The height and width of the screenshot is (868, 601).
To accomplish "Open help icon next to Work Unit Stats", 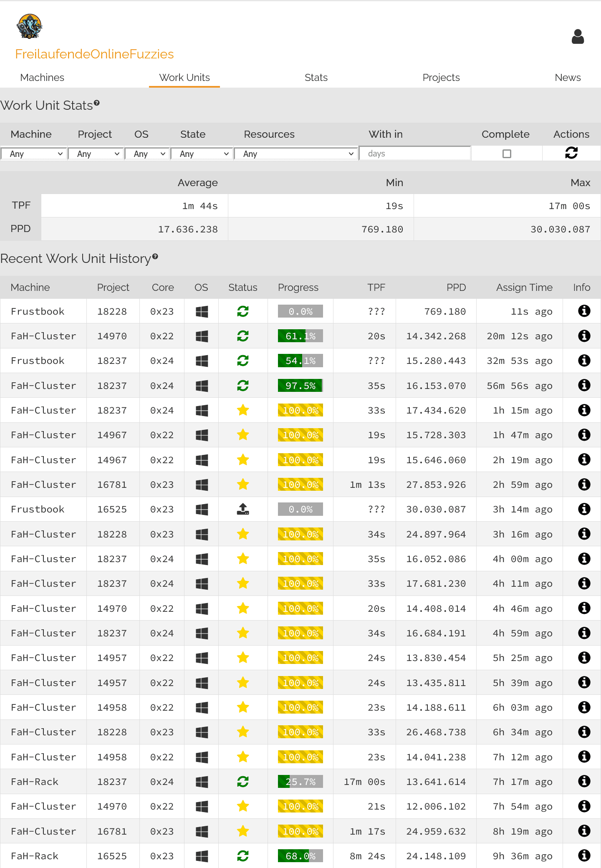I will [x=97, y=103].
